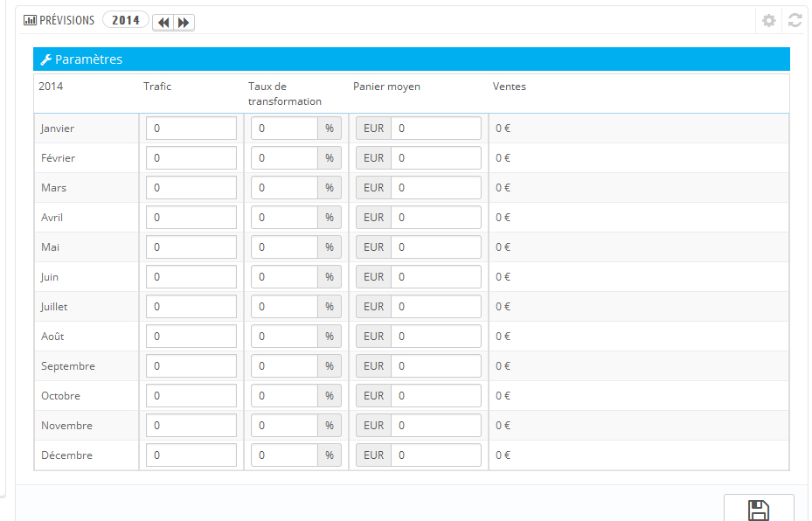
Task: Click the Ventes column header
Action: (x=509, y=87)
